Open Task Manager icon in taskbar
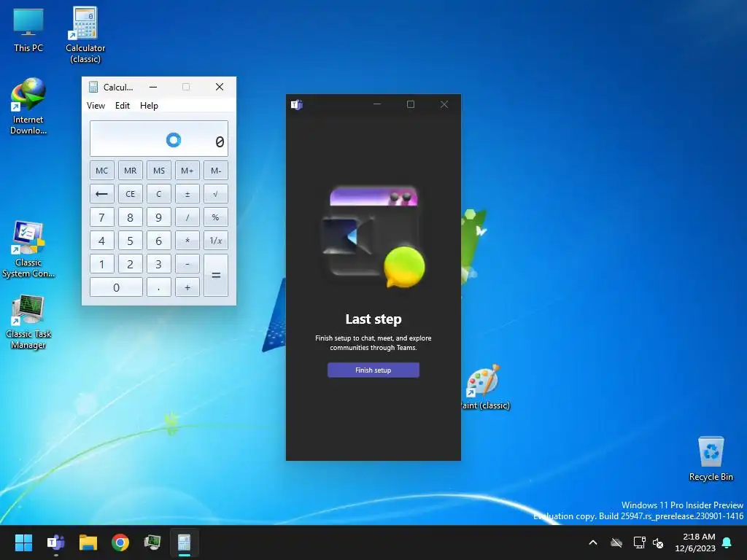The image size is (747, 560). 152,542
